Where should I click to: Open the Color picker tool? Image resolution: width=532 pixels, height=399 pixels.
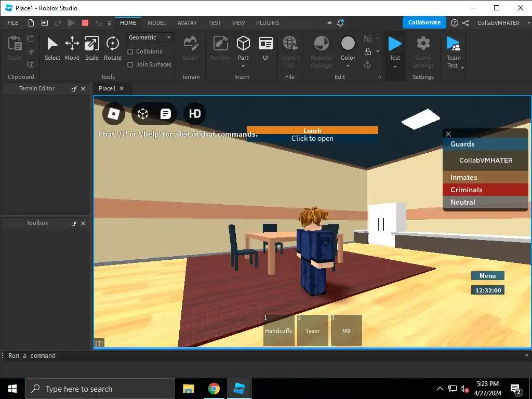click(348, 47)
